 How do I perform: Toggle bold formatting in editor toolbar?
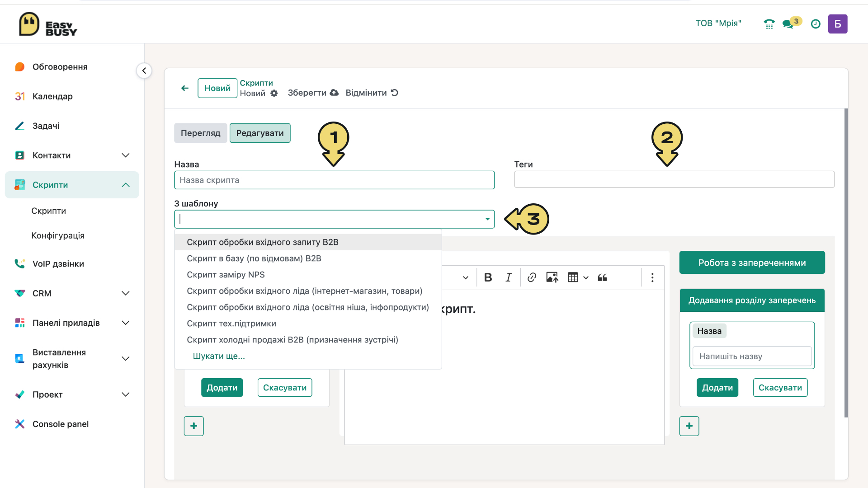click(x=488, y=277)
